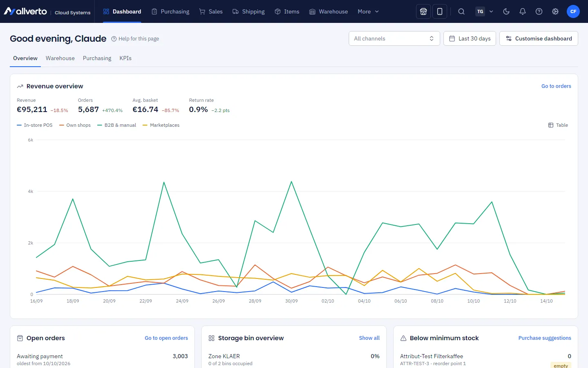
Task: Open Sales in navigation bar
Action: (211, 11)
